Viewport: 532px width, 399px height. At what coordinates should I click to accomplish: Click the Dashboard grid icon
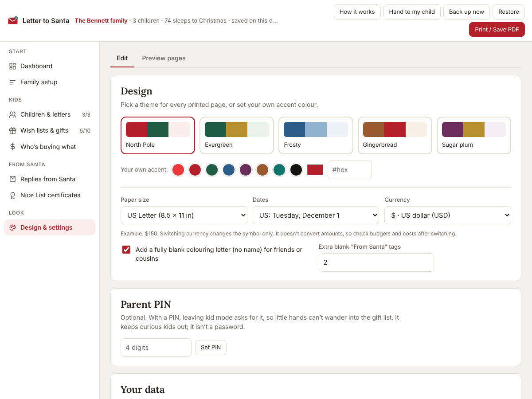tap(12, 66)
